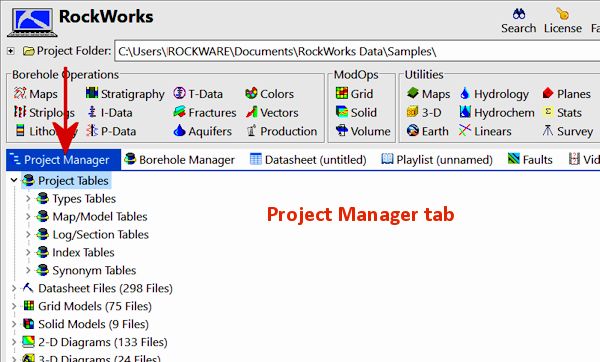Open the Linears menu
Viewport: 600px width, 362px height.
coord(485,131)
